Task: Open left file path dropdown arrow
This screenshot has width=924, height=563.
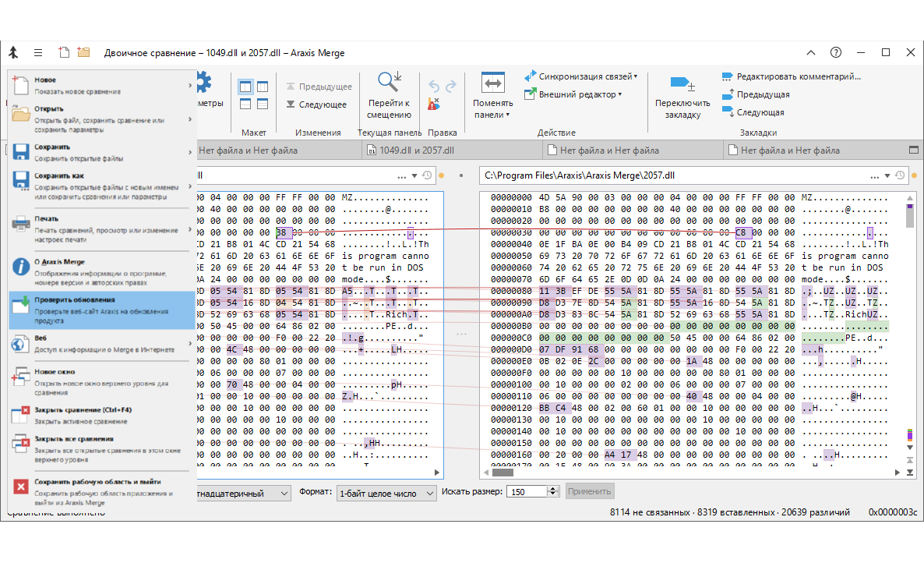Action: click(x=414, y=175)
